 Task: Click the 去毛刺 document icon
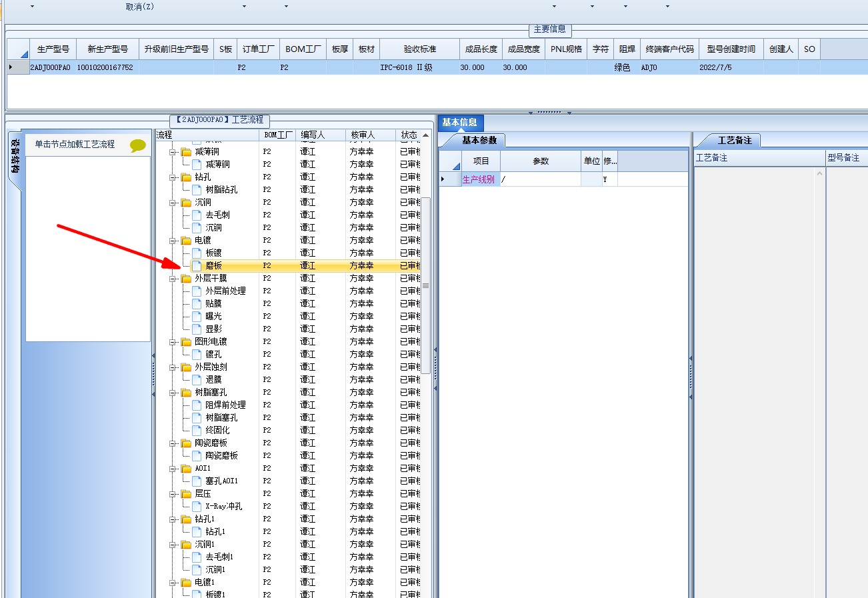click(197, 215)
